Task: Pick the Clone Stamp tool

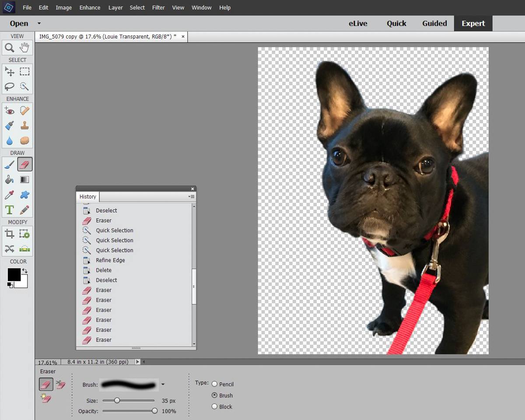Action: coord(24,126)
